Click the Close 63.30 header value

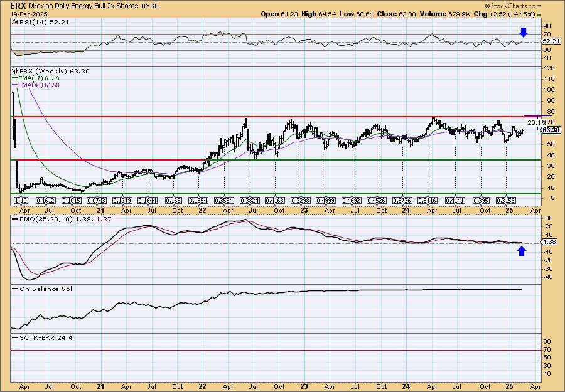point(396,14)
